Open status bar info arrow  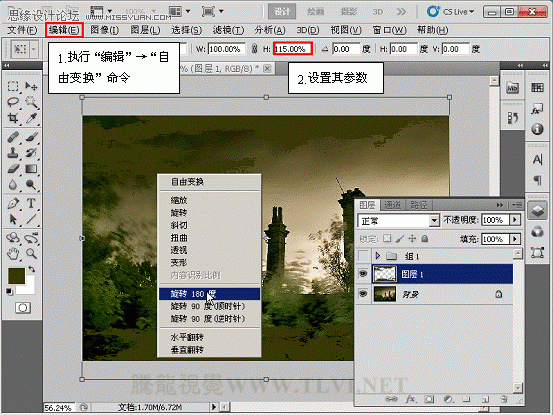(x=214, y=407)
